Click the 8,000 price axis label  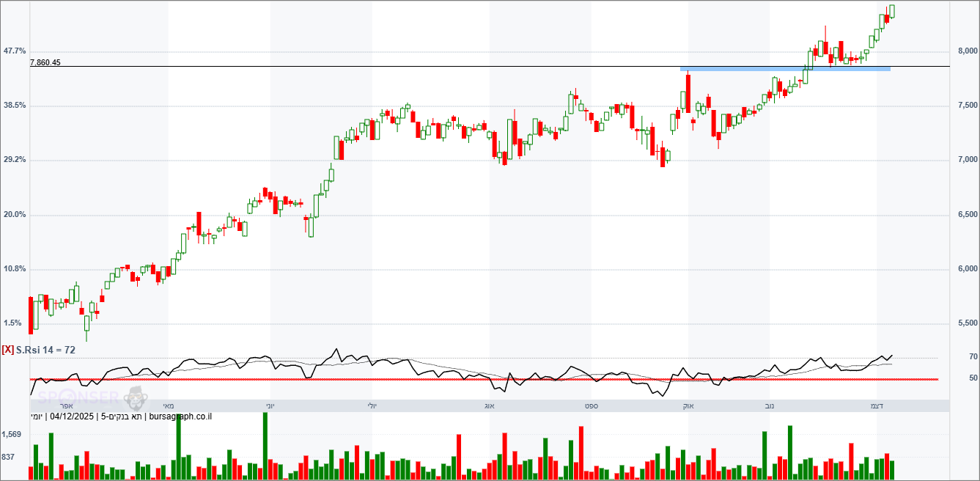click(x=968, y=51)
